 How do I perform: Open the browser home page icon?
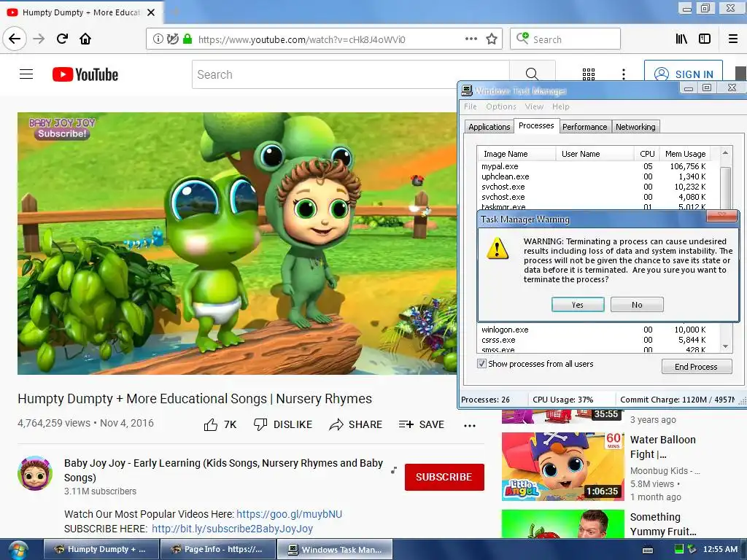(85, 39)
